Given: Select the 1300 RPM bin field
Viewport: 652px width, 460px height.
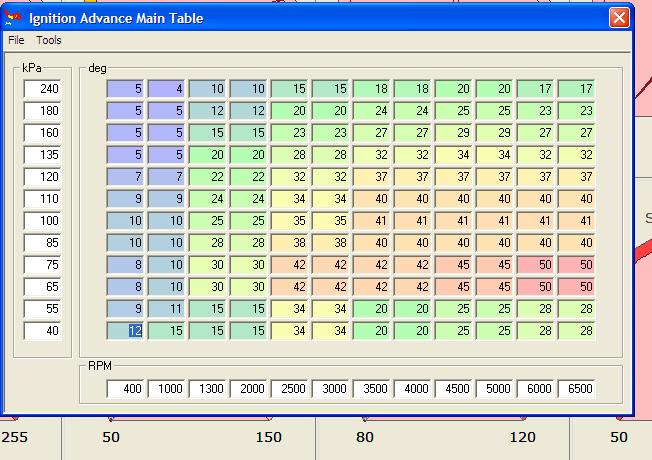Looking at the screenshot, I should click(x=207, y=388).
